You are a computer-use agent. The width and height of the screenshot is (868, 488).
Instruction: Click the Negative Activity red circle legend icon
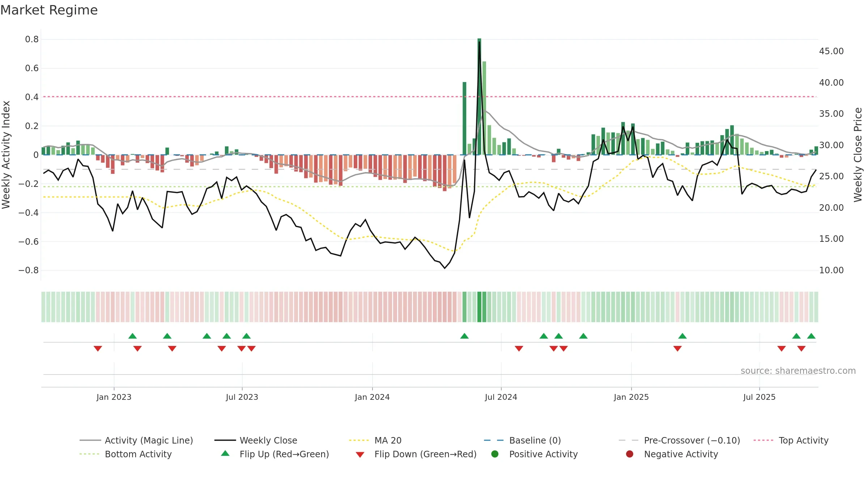click(630, 454)
